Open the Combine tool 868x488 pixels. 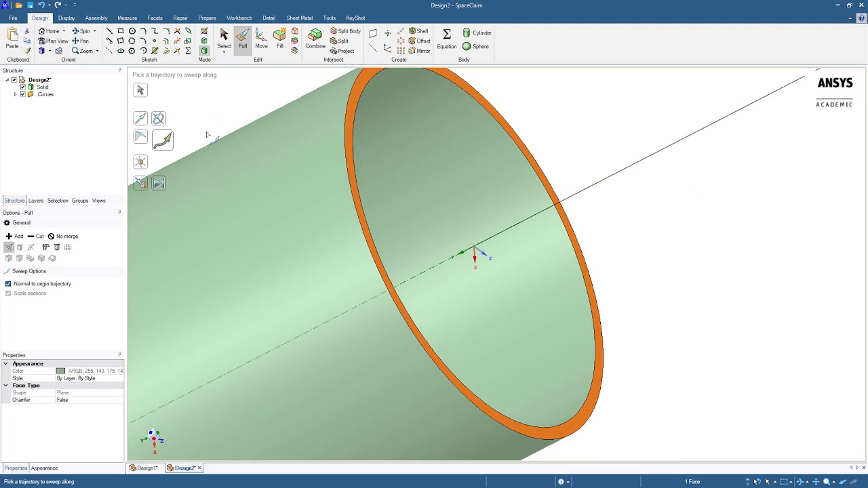(315, 39)
